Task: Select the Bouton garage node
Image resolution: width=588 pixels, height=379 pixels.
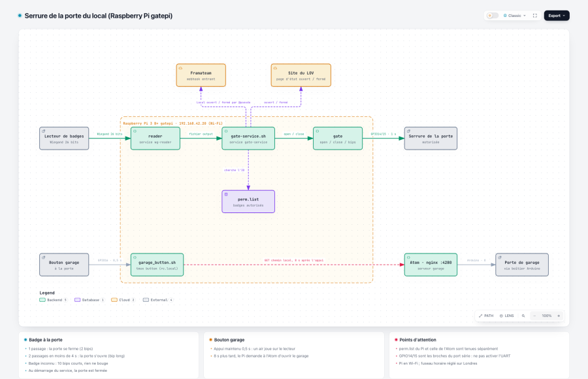Action: click(x=64, y=265)
